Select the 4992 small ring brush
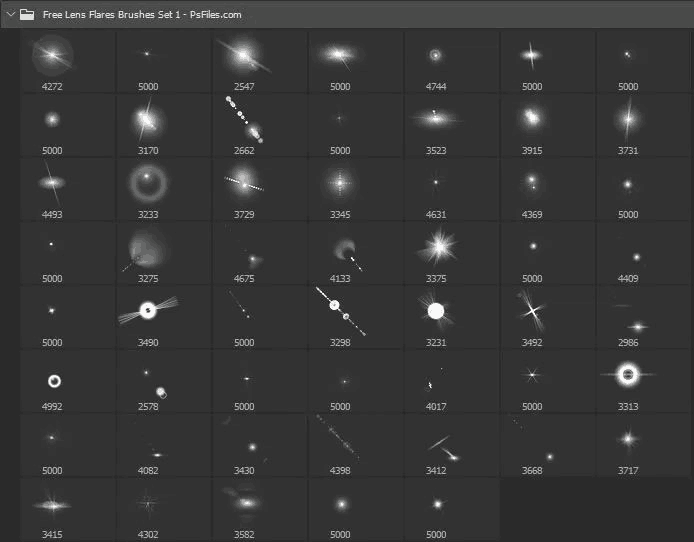Screen dimensions: 694x542 click(x=52, y=380)
